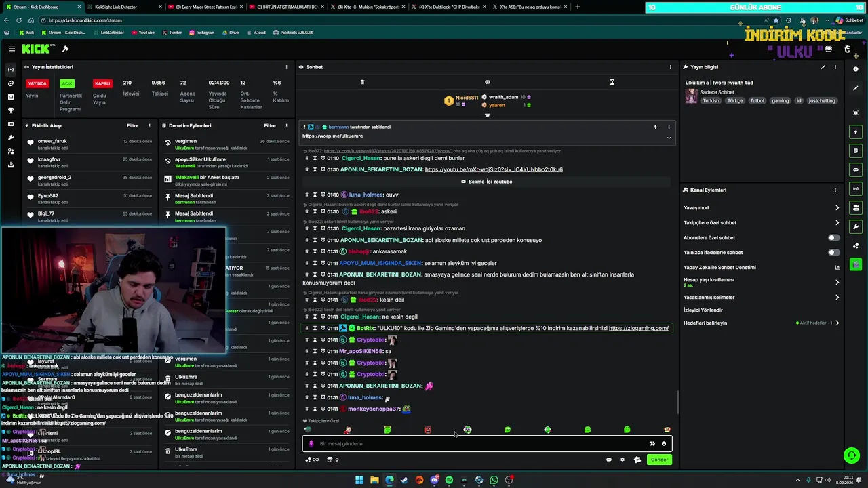Expand the pinned message with its chevron
Screen dimensions: 868x488
click(669, 138)
